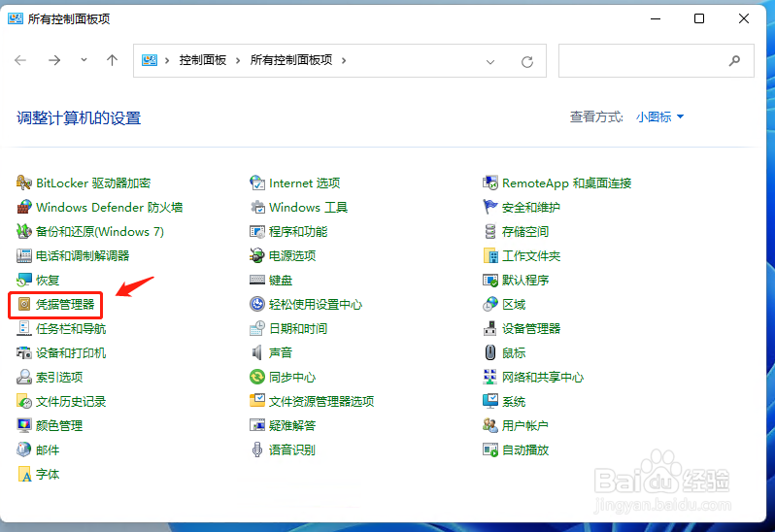Click the 文件资源管理器选项 icon
Viewport: 775px width, 532px height.
[257, 401]
